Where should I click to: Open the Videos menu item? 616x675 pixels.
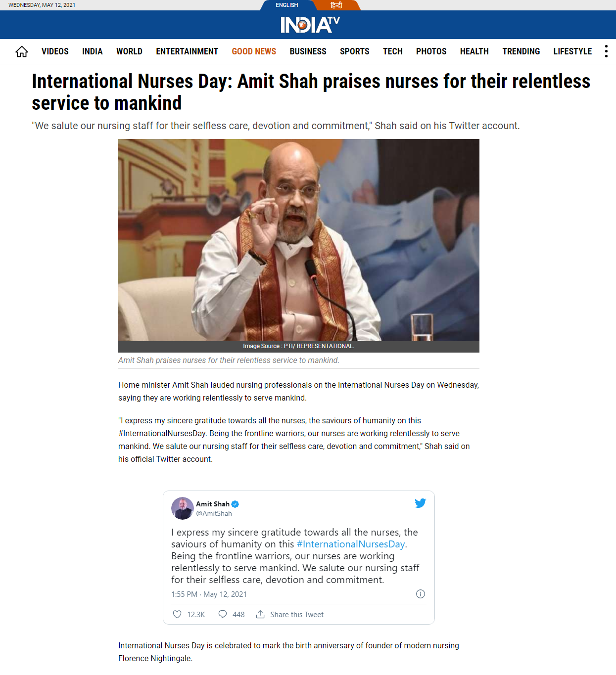[55, 51]
